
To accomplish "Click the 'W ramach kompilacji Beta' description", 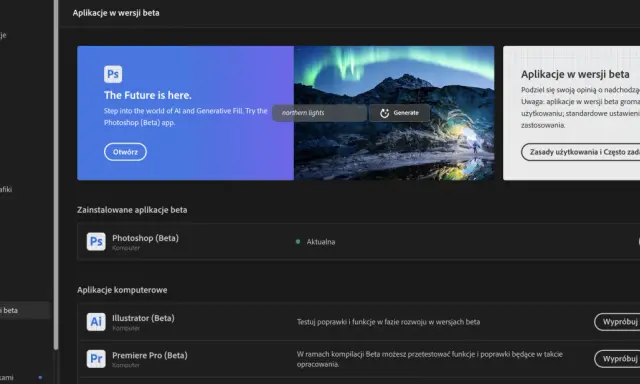I will click(429, 359).
